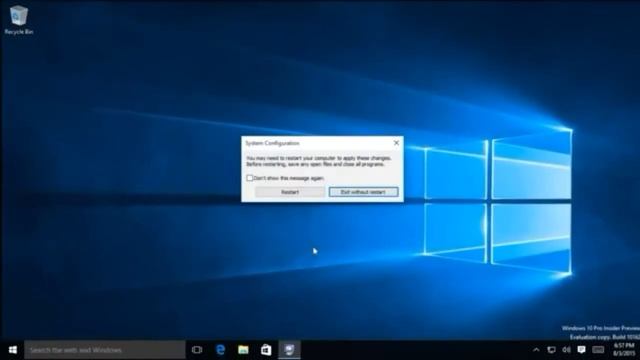Click the Restart button in the dialog

290,192
